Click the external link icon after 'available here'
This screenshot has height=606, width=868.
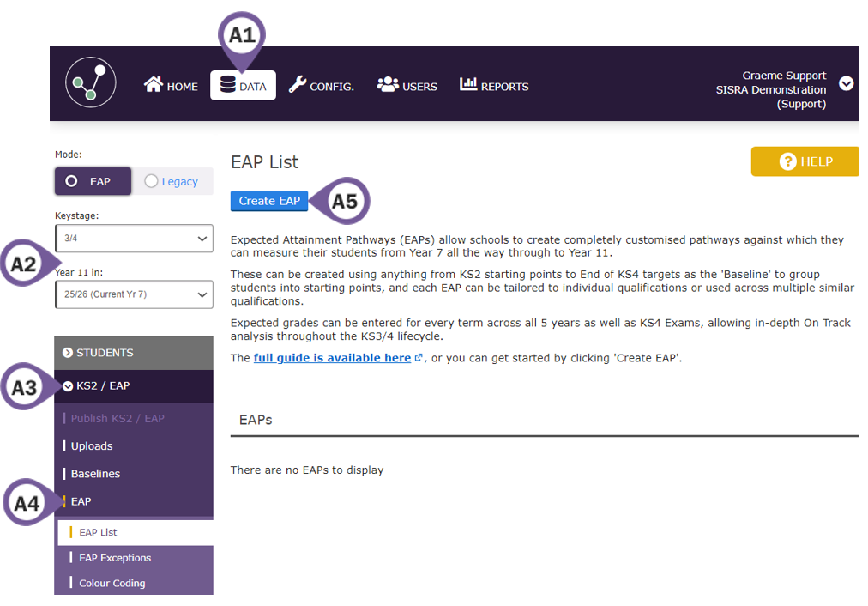417,357
